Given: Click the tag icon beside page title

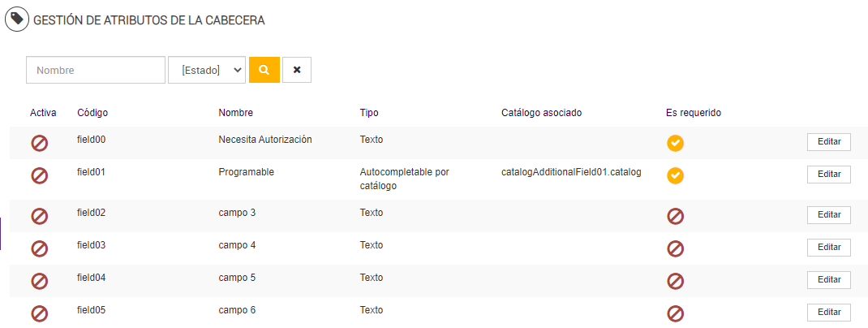Looking at the screenshot, I should 17,19.
